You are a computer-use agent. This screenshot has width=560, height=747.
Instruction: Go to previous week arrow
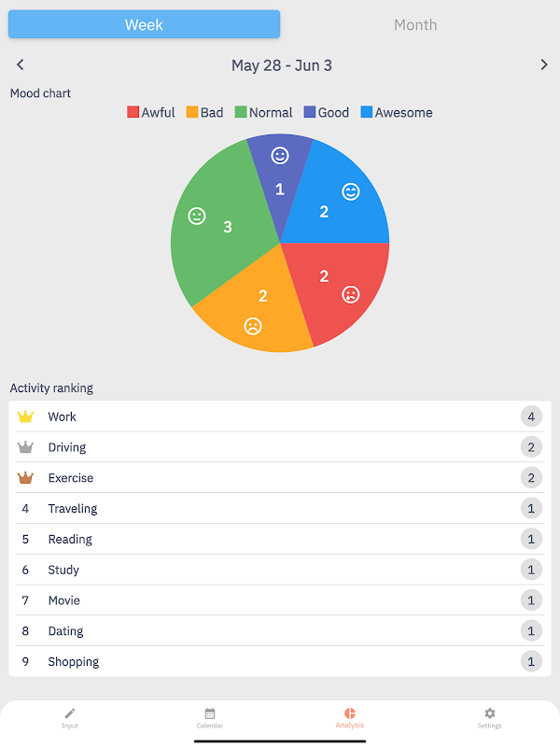point(21,64)
